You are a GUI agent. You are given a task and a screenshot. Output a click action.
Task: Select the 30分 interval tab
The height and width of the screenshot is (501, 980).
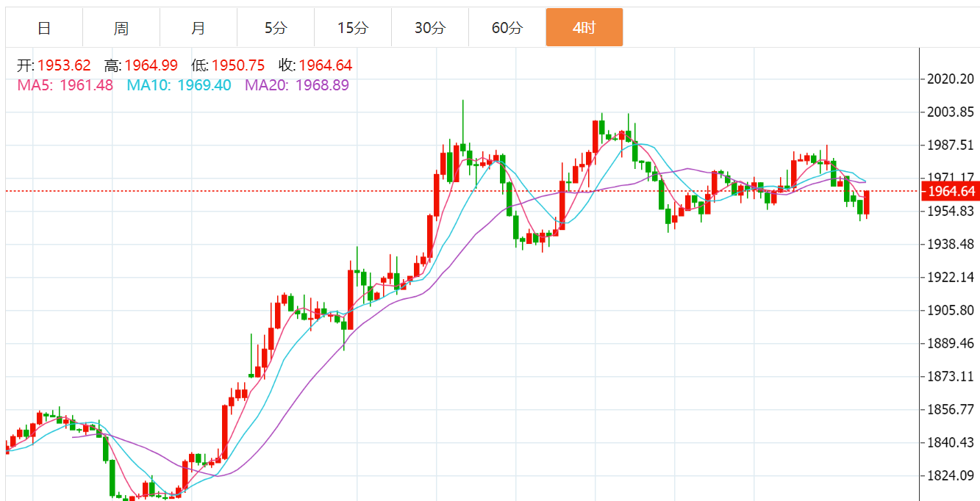point(430,28)
